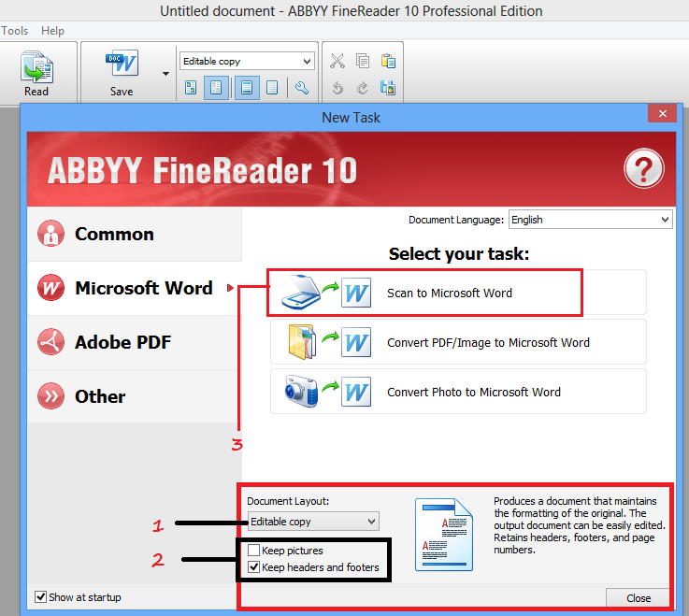Open the Tools menu
The width and height of the screenshot is (689, 616).
[15, 31]
